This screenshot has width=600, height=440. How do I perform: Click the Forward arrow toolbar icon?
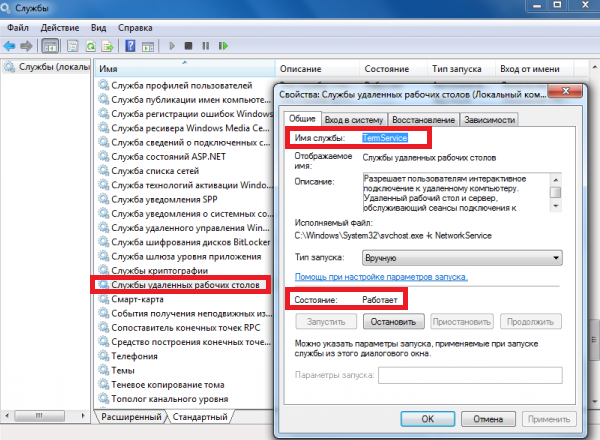[26, 46]
